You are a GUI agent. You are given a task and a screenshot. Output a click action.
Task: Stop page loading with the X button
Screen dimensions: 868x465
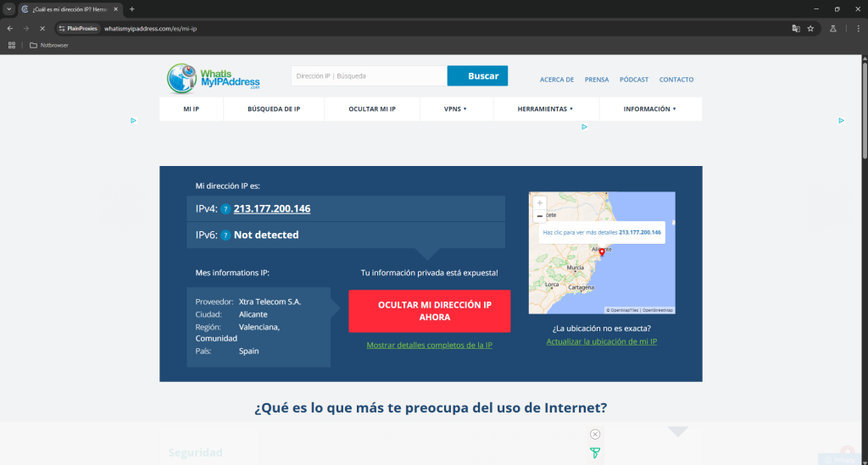(x=42, y=28)
